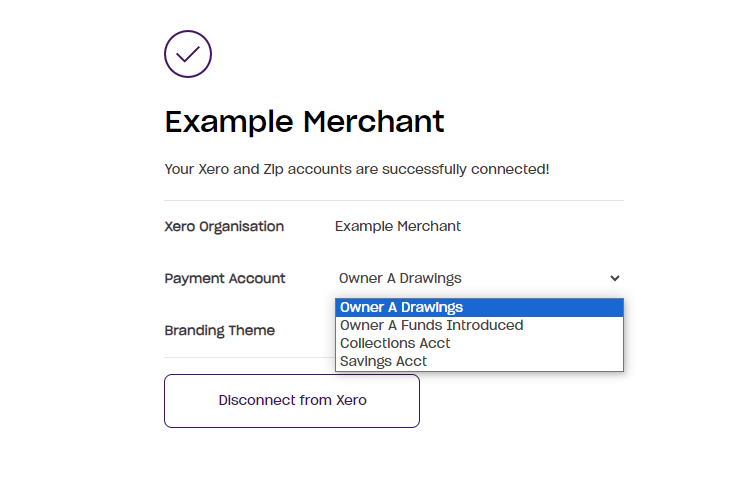This screenshot has height=495, width=747.
Task: Click the purple circled checkmark icon
Action: point(188,54)
